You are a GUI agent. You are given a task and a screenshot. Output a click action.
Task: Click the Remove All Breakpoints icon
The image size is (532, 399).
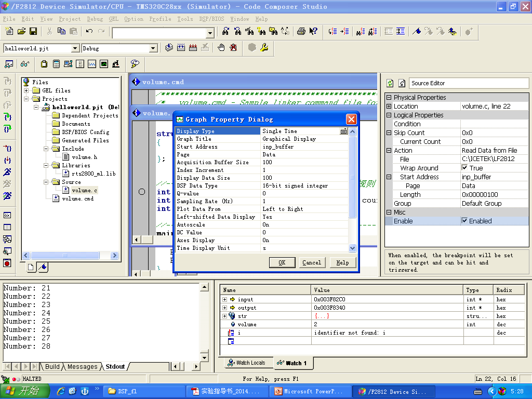coord(233,47)
